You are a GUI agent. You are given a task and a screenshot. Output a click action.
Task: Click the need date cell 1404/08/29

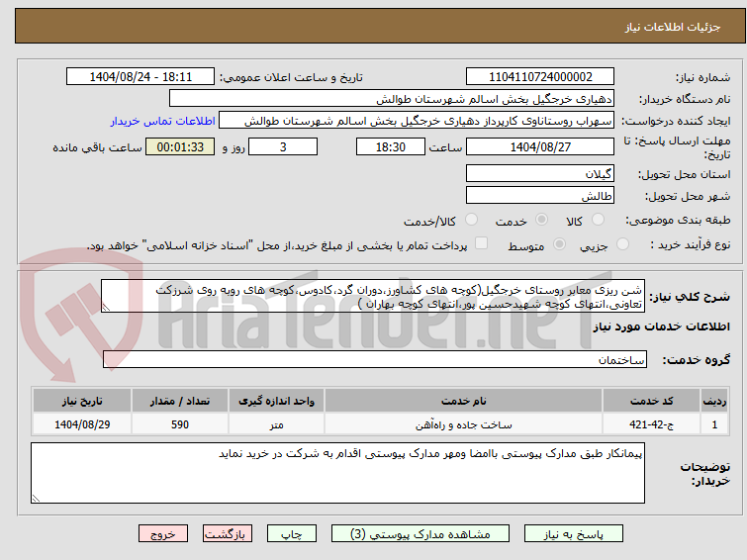tap(82, 424)
